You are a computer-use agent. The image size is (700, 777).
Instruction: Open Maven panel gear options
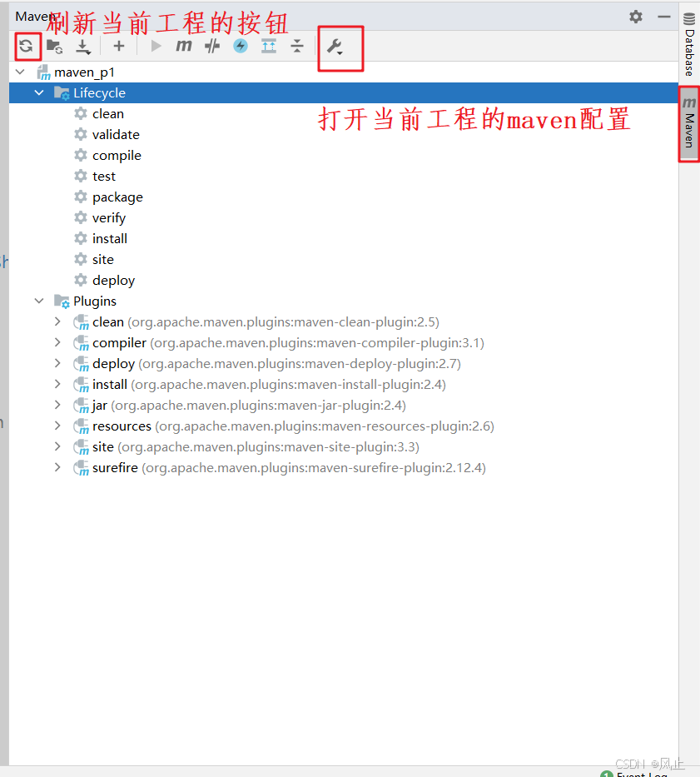636,17
